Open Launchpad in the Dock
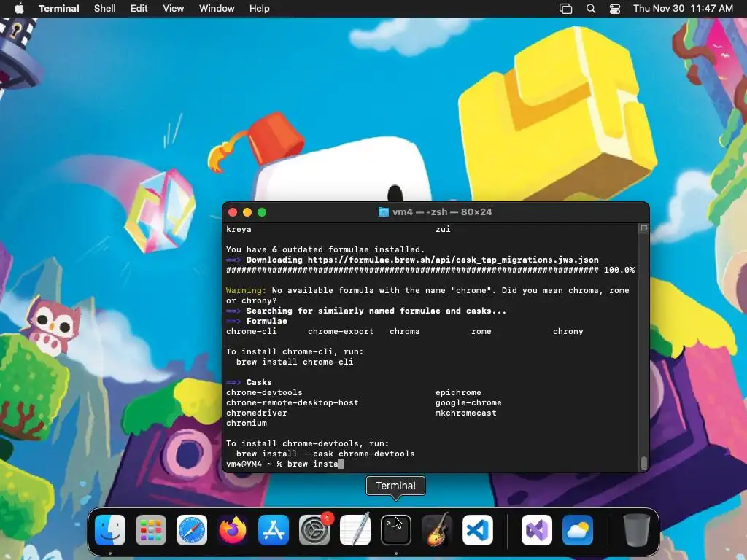This screenshot has width=747, height=560. pyautogui.click(x=151, y=530)
